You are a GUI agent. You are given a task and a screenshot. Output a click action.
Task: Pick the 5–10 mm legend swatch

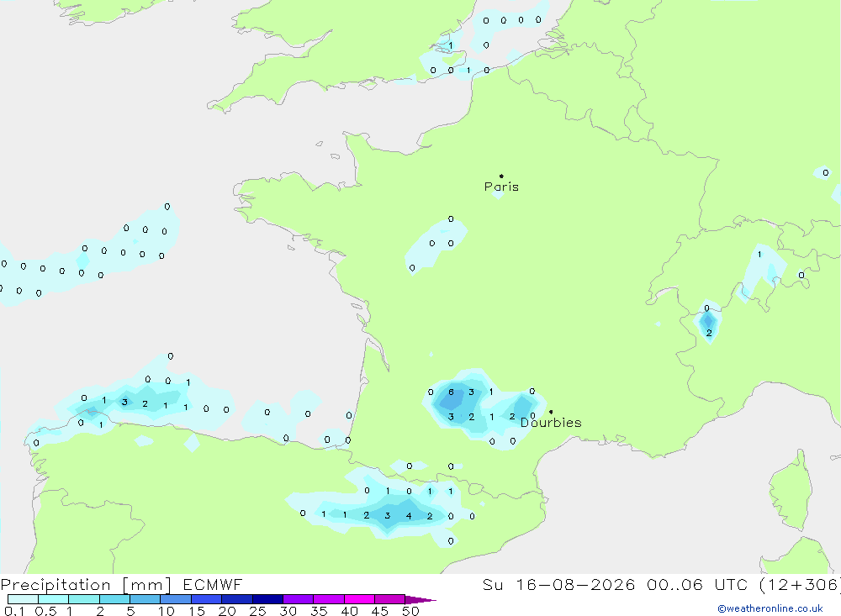coord(145,599)
